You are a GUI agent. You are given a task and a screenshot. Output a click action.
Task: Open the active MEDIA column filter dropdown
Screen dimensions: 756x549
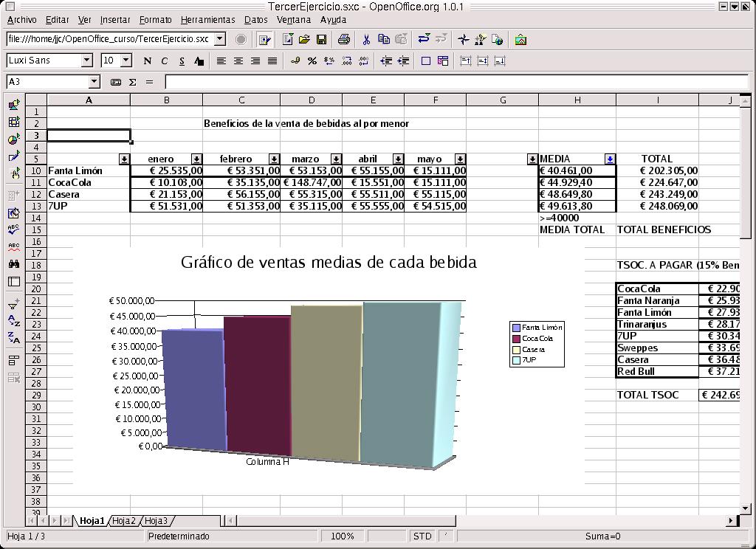click(610, 159)
